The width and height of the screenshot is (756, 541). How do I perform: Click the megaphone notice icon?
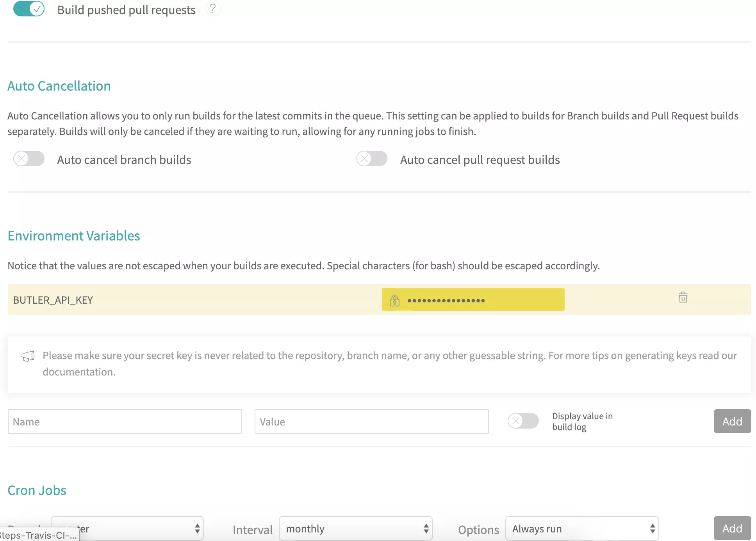coord(27,356)
